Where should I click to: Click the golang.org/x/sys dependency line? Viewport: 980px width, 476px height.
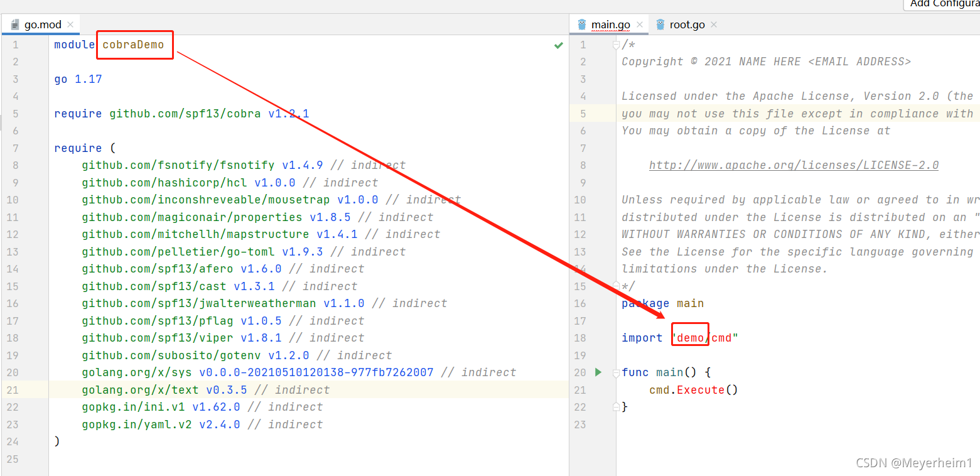point(299,372)
